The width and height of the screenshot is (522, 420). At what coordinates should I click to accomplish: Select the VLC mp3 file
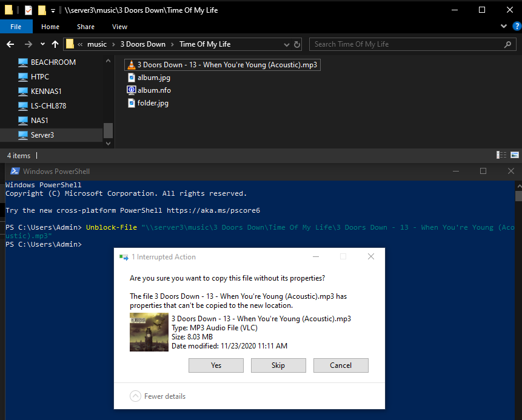pos(223,65)
